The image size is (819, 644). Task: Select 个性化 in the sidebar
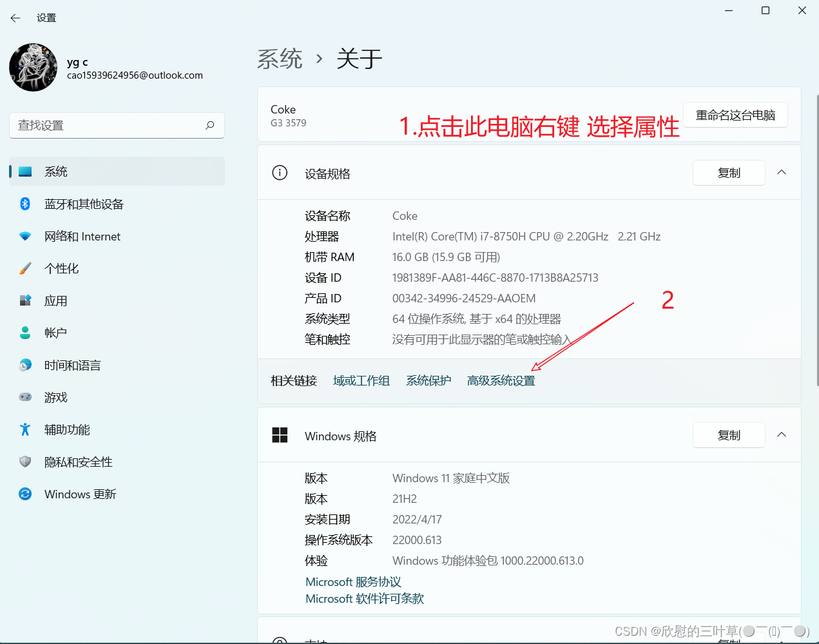point(62,268)
